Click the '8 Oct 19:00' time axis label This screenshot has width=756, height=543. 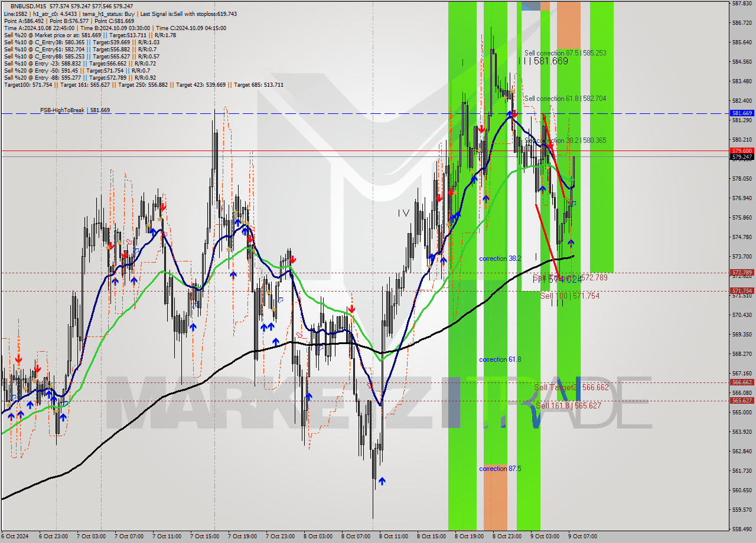pyautogui.click(x=468, y=537)
